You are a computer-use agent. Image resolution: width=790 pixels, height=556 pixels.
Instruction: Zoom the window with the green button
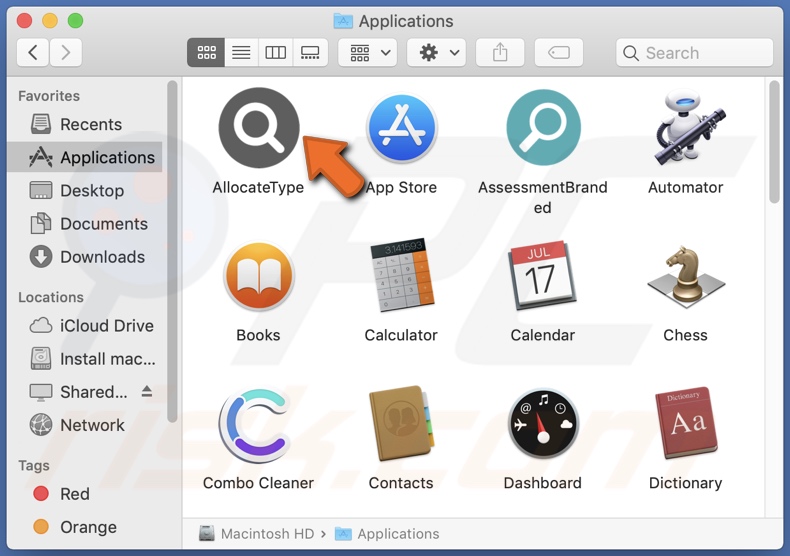[76, 21]
